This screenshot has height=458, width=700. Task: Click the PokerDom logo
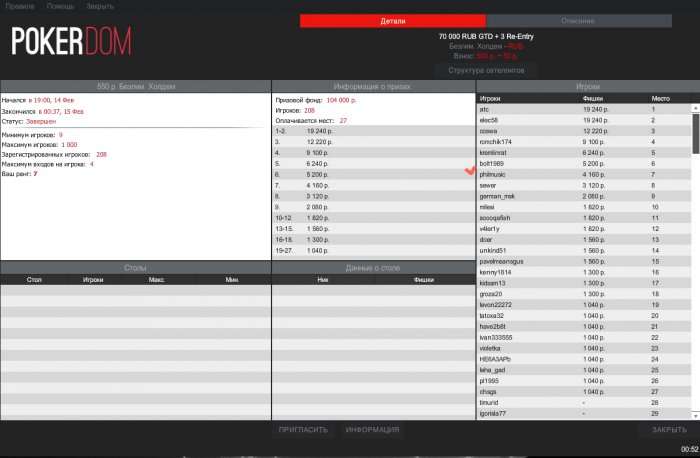tap(71, 41)
